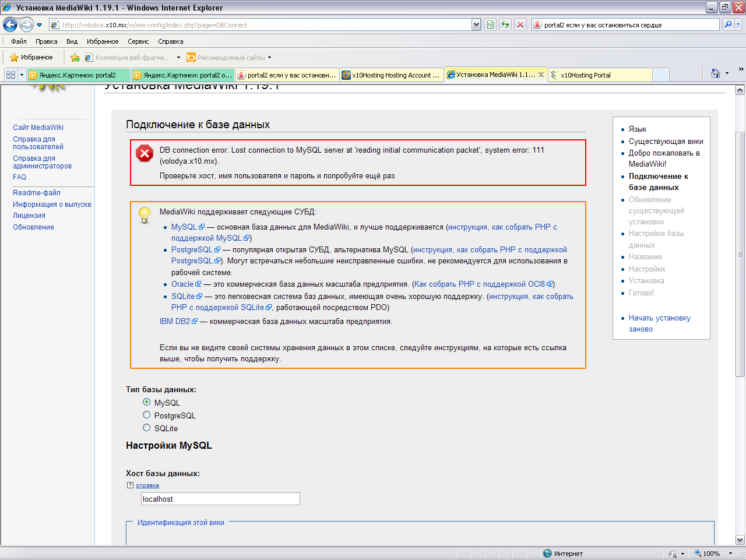The width and height of the screenshot is (746, 560).
Task: Open recent pages dropdown next to Forward
Action: [x=39, y=25]
